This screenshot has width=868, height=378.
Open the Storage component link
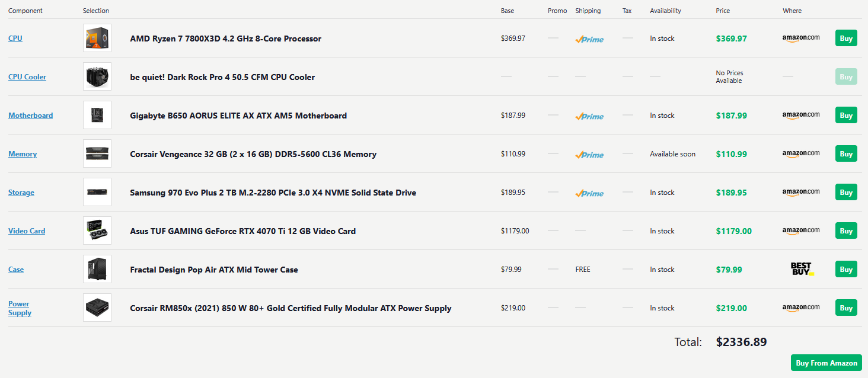(21, 193)
